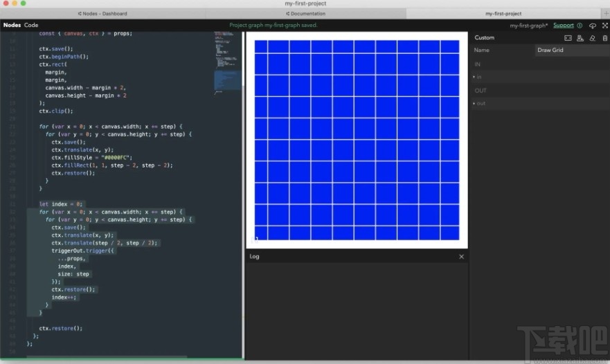The image size is (610, 364).
Task: Edit the Name field containing Draw Grid
Action: [572, 50]
